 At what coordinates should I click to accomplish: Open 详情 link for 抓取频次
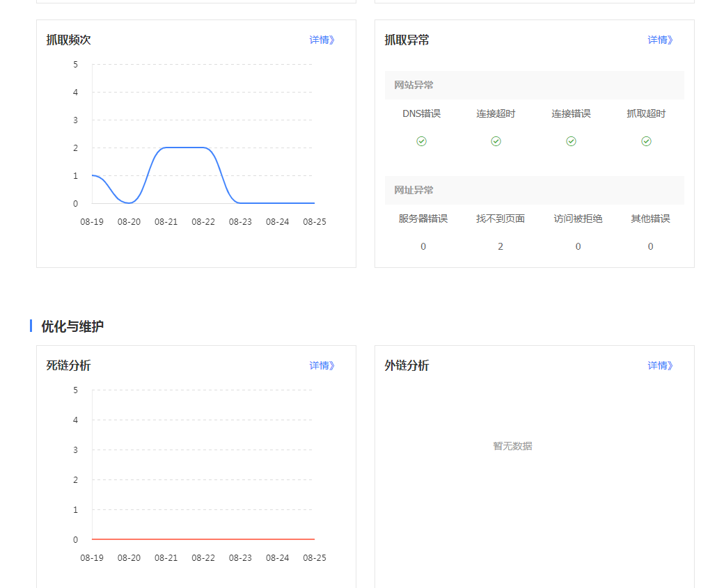click(x=322, y=40)
